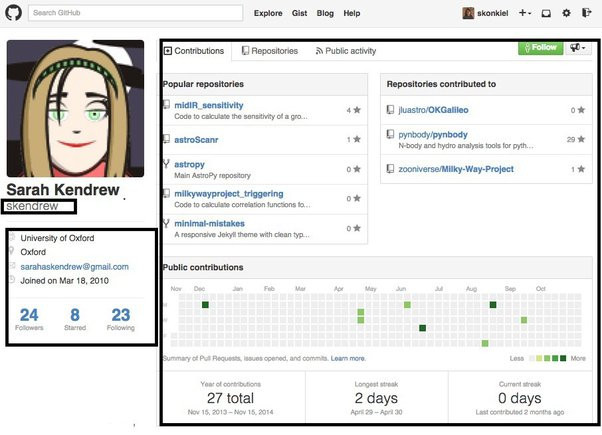Click the 24 Followers count
Viewport: 602px width, 435px height.
[29, 320]
